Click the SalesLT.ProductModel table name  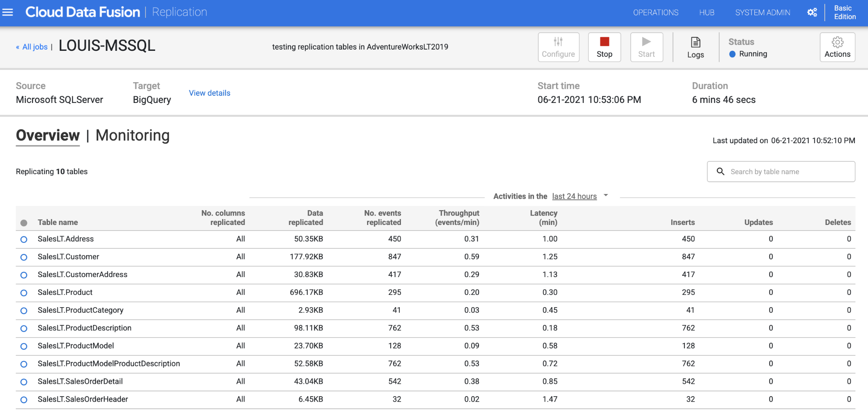point(76,346)
